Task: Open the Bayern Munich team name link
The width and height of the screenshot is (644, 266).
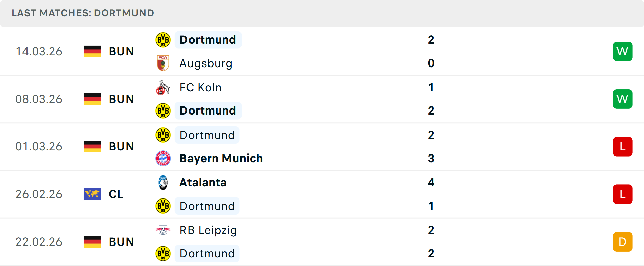Action: 221,158
